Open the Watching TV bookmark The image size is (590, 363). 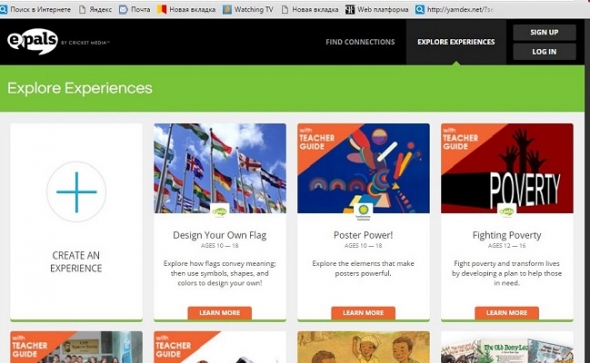tap(248, 9)
